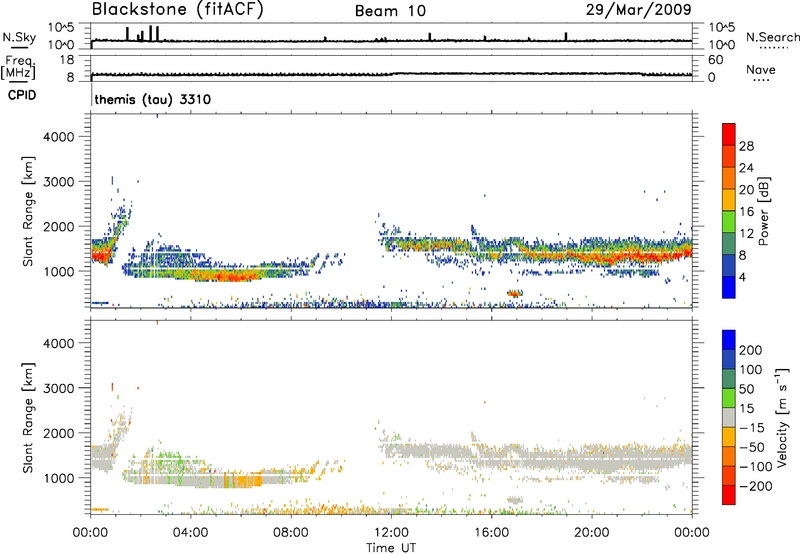
Task: Pick the light green 12–16 dB power segment
Action: pos(729,222)
